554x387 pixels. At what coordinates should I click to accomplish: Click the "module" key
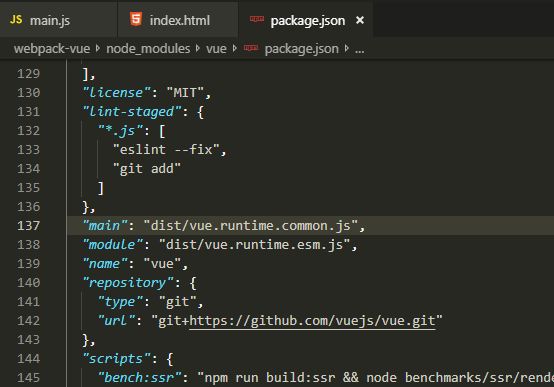(113, 245)
